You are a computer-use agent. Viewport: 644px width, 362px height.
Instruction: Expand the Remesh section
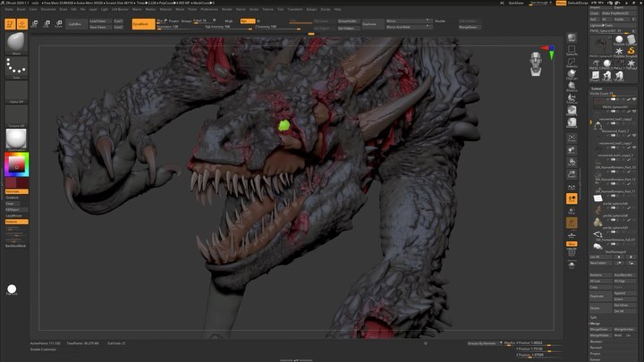(x=596, y=348)
